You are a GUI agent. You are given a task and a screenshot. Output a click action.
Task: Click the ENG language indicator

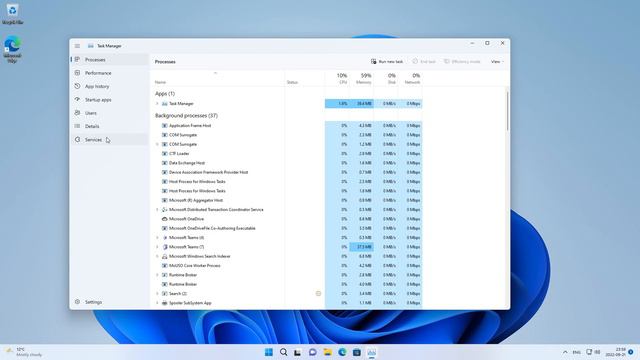[x=576, y=352]
